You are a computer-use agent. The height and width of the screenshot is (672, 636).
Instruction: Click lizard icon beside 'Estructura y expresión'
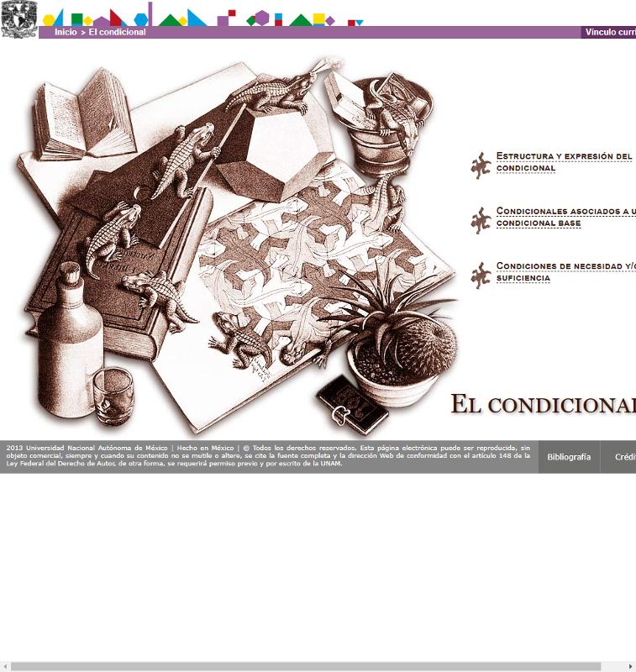[481, 165]
